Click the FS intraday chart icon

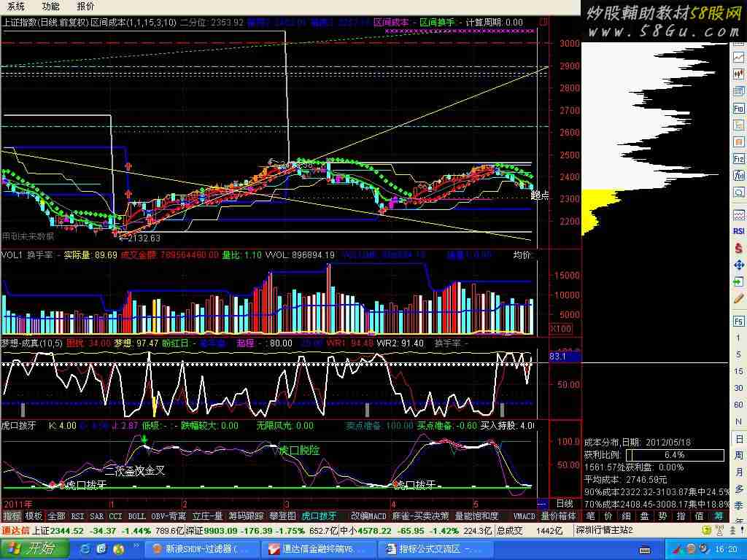pos(738,321)
